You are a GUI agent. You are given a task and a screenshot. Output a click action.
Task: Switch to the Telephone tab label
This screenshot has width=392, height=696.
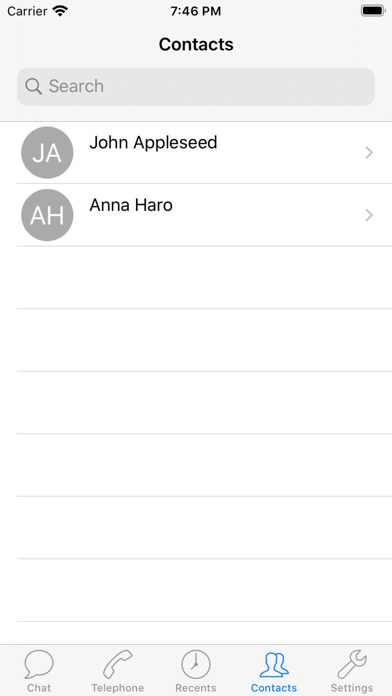(118, 688)
